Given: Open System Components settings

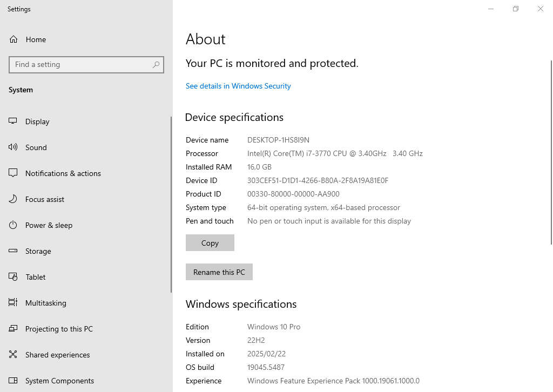Looking at the screenshot, I should (59, 381).
